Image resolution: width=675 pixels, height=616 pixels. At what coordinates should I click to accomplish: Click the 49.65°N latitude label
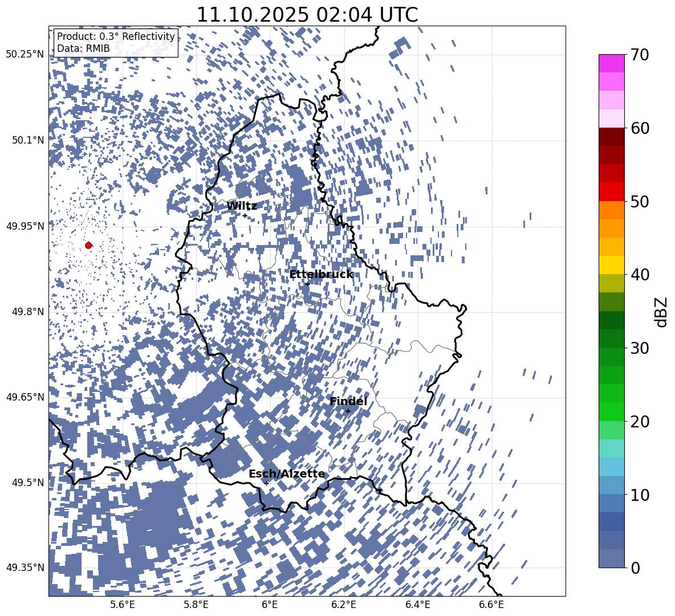25,397
